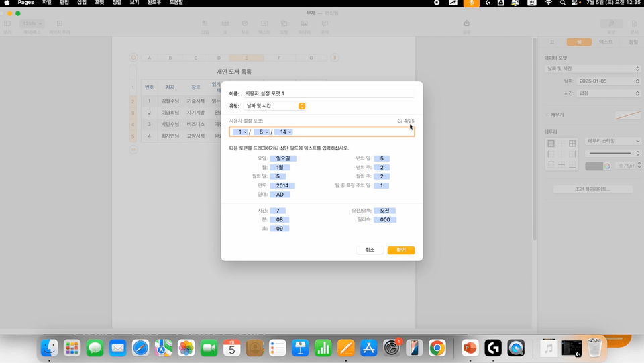Open Numbers from the Dock
Image resolution: width=644 pixels, height=363 pixels.
tap(323, 348)
